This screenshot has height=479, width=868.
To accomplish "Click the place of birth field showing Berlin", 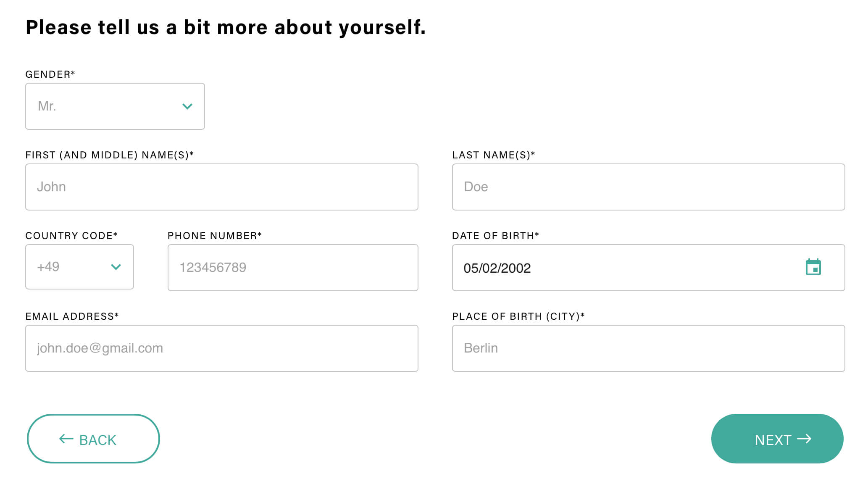I will tap(648, 348).
